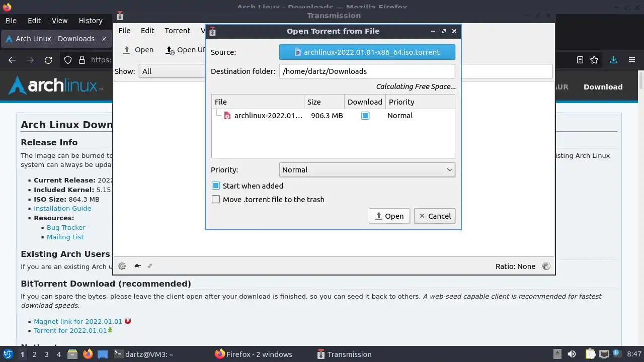Image resolution: width=644 pixels, height=362 pixels.
Task: Switch to workspace 3 in pager
Action: (x=46, y=354)
